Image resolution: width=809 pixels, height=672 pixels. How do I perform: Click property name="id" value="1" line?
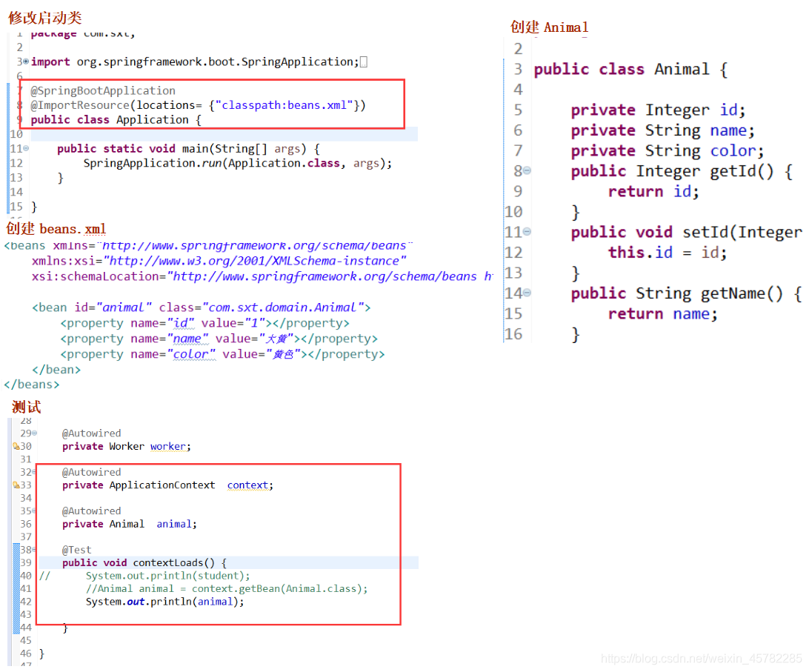204,323
